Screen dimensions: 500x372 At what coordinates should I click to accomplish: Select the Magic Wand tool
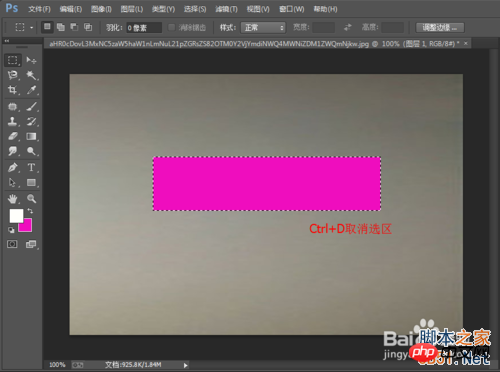[31, 75]
